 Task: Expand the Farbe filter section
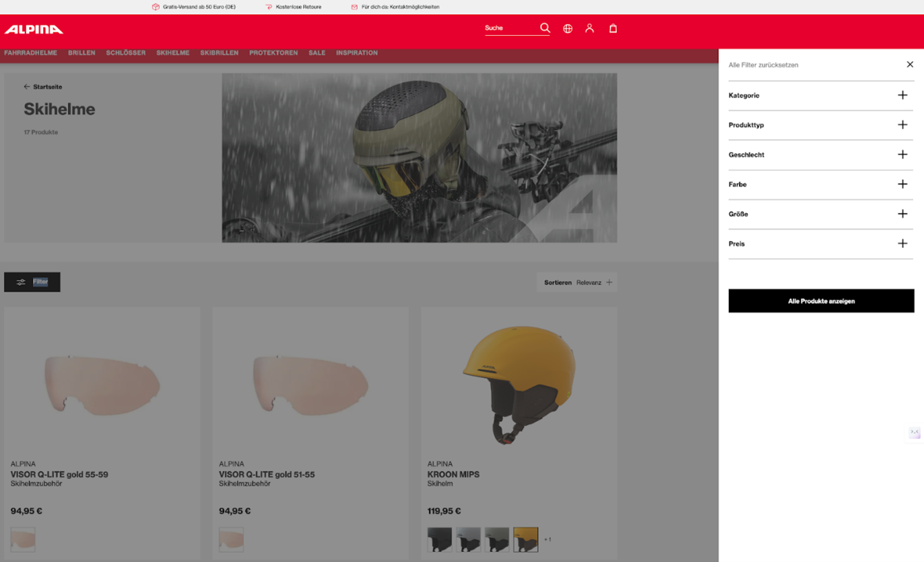coord(902,184)
